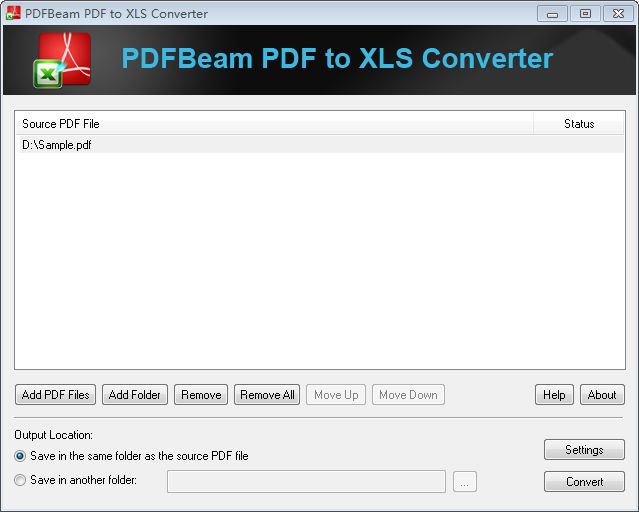The height and width of the screenshot is (512, 639).
Task: Click the Move Down button
Action: click(x=408, y=395)
